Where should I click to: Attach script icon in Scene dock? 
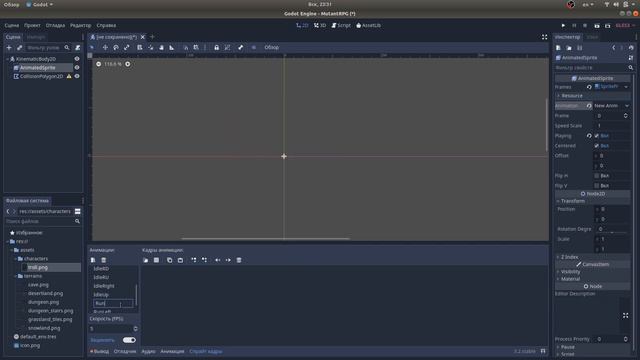78,48
